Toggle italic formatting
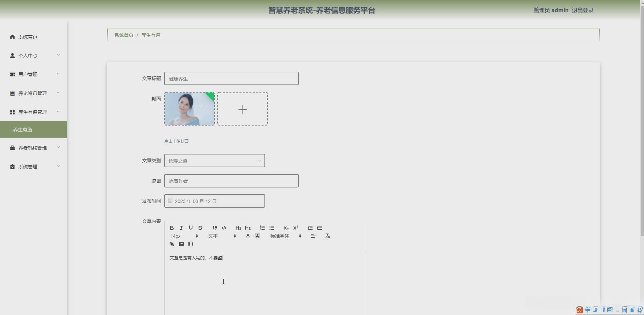Image resolution: width=644 pixels, height=315 pixels. pos(181,228)
